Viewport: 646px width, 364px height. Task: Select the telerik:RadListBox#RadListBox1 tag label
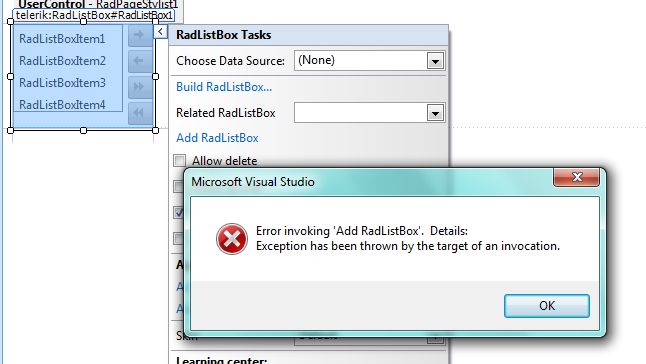94,16
